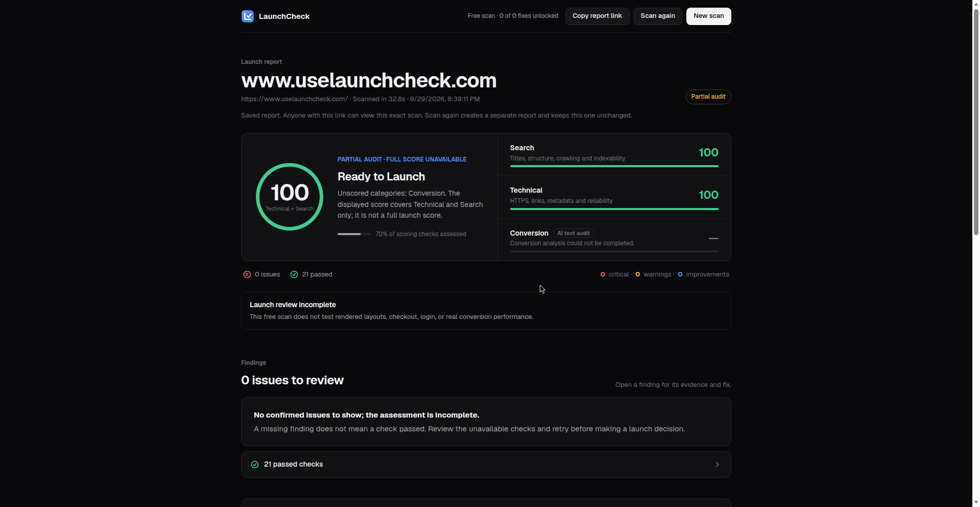This screenshot has height=507, width=980.
Task: Click the Search score progress bar
Action: (x=614, y=166)
